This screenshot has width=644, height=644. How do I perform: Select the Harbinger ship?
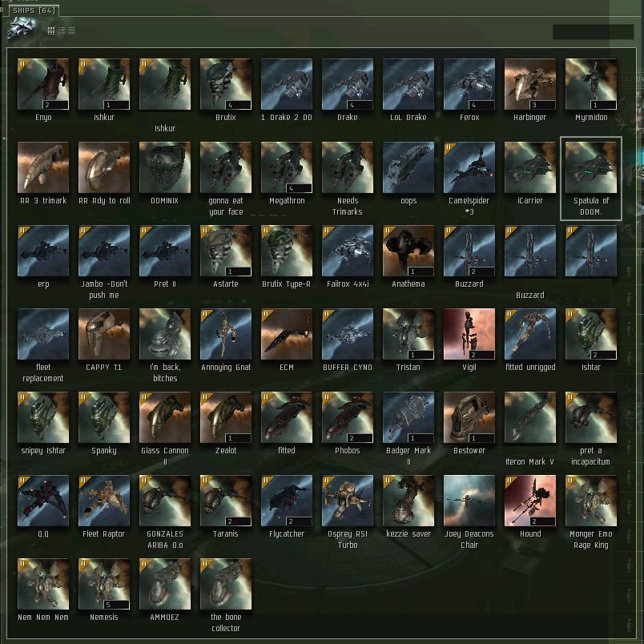pyautogui.click(x=529, y=84)
